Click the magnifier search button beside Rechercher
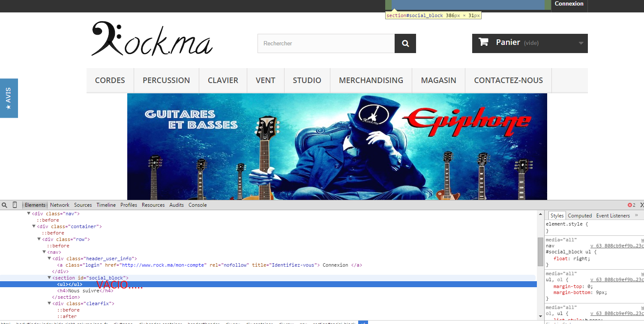644x324 pixels. [405, 44]
